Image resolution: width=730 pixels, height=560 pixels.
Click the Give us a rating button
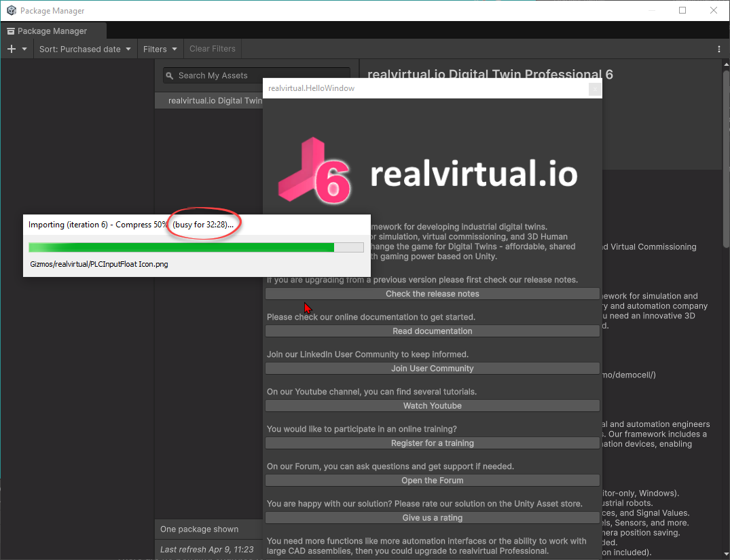[433, 518]
